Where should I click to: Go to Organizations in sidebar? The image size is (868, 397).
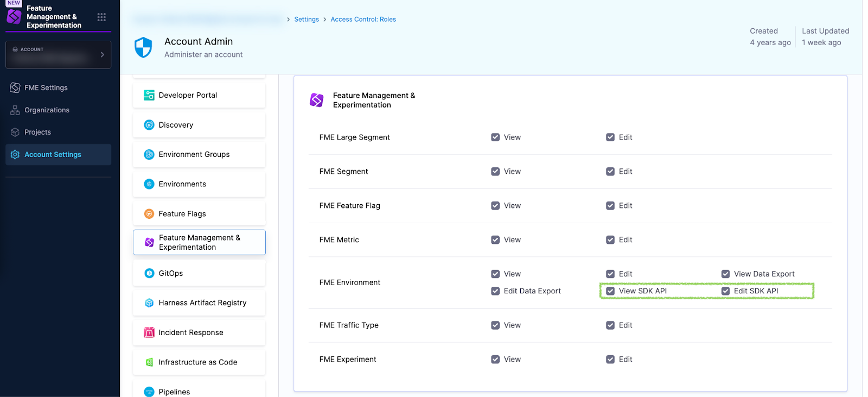point(47,110)
